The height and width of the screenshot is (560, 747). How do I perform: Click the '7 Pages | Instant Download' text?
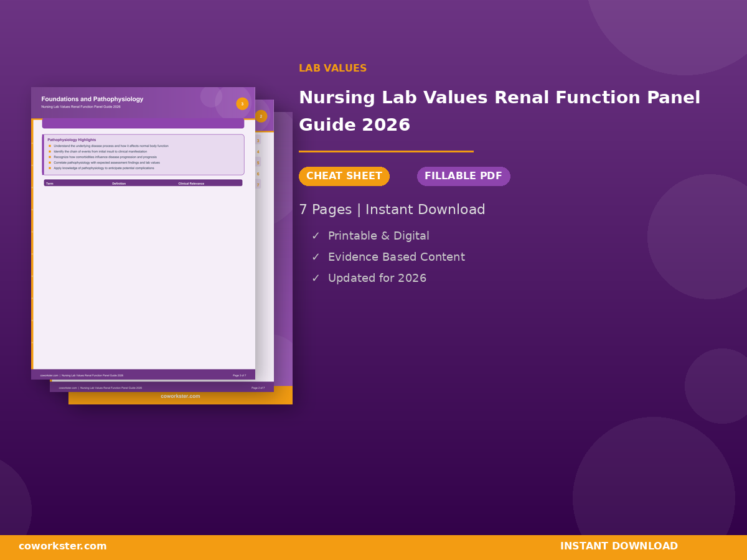pos(392,210)
